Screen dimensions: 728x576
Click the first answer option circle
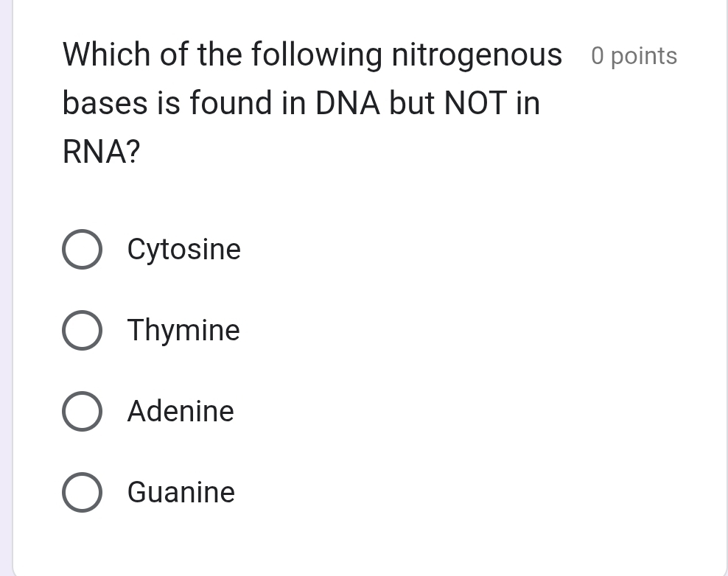(83, 249)
